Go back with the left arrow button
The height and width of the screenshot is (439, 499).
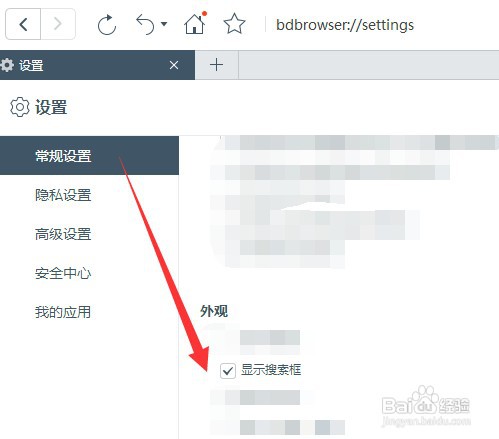point(23,24)
